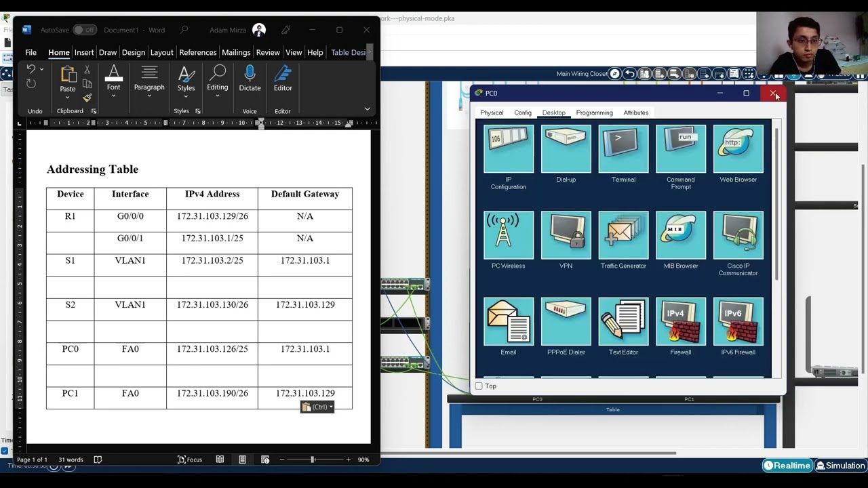Switch to the Insert ribbon tab
868x488 pixels.
[x=84, y=52]
